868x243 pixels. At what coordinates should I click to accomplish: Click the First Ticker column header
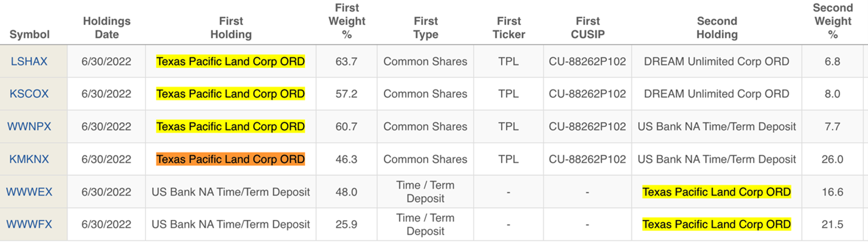coord(508,28)
